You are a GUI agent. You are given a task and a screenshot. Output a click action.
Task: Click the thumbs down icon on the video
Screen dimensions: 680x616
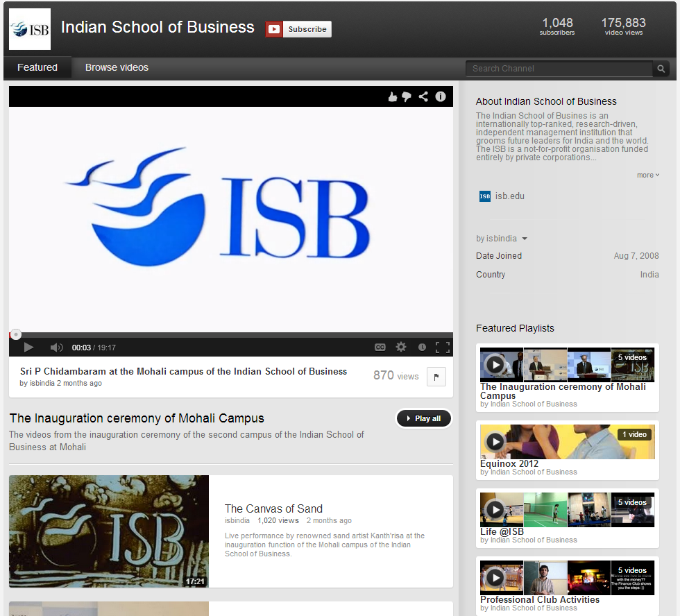[x=407, y=96]
